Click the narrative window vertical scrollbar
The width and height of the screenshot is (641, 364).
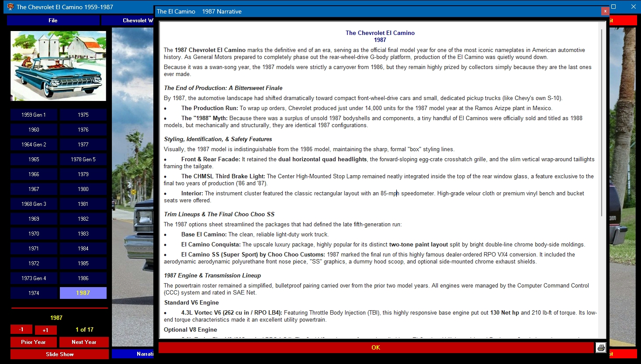[602, 122]
